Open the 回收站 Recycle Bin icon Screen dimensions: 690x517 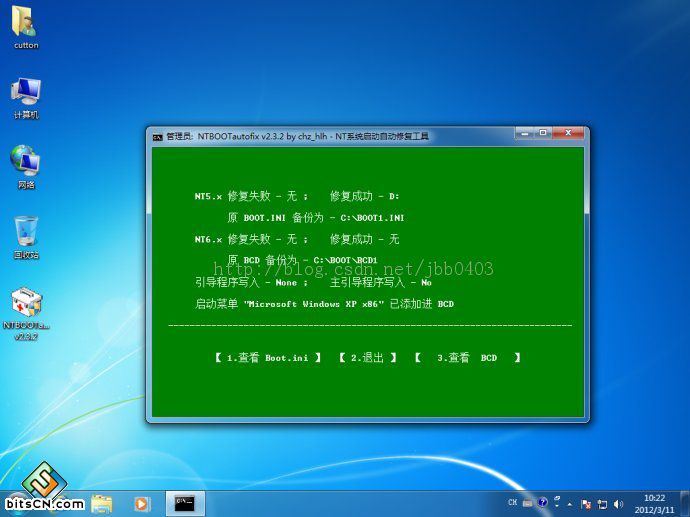click(x=26, y=238)
